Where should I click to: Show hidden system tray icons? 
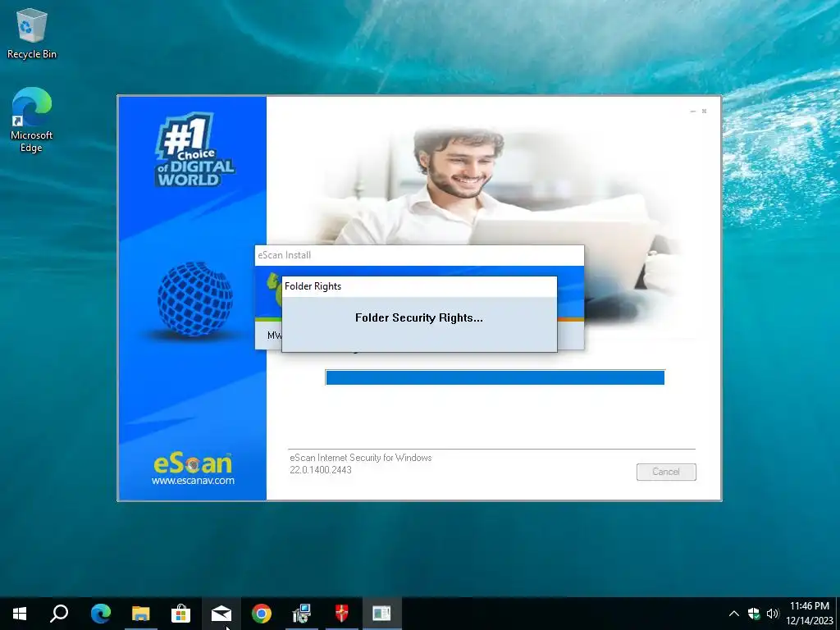pyautogui.click(x=734, y=614)
